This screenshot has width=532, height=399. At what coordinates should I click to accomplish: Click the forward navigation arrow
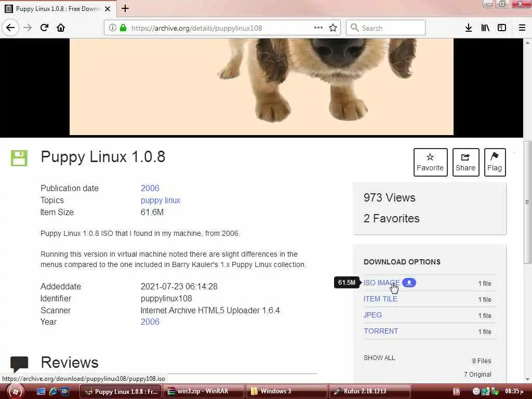28,28
